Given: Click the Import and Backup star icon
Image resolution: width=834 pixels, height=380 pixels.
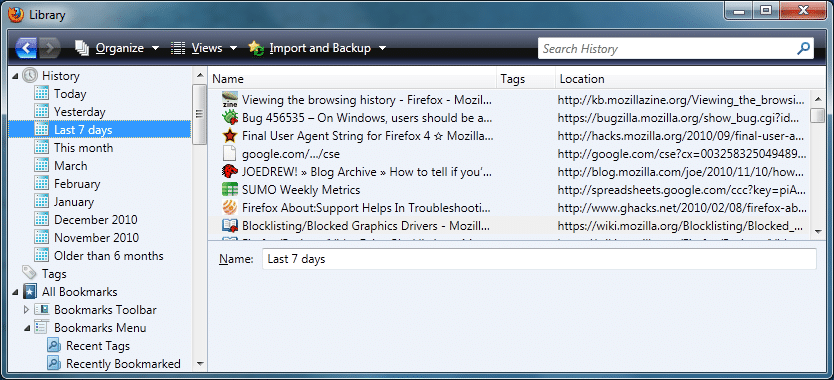Looking at the screenshot, I should click(256, 48).
